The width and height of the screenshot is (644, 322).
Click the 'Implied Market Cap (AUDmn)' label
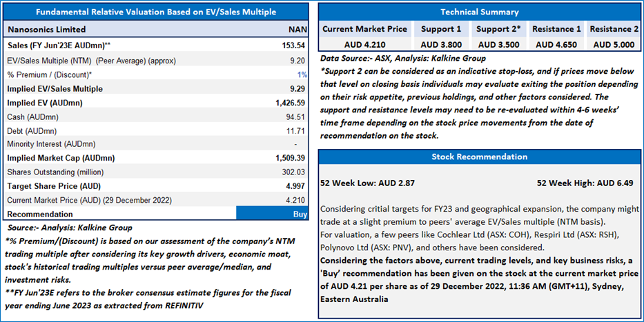[x=61, y=158]
